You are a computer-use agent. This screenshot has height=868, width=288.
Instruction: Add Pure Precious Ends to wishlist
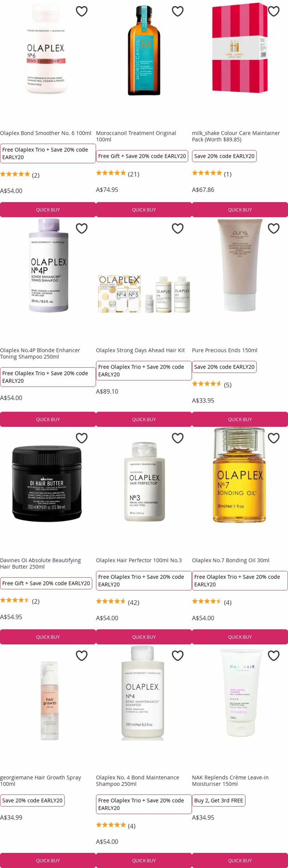click(274, 229)
